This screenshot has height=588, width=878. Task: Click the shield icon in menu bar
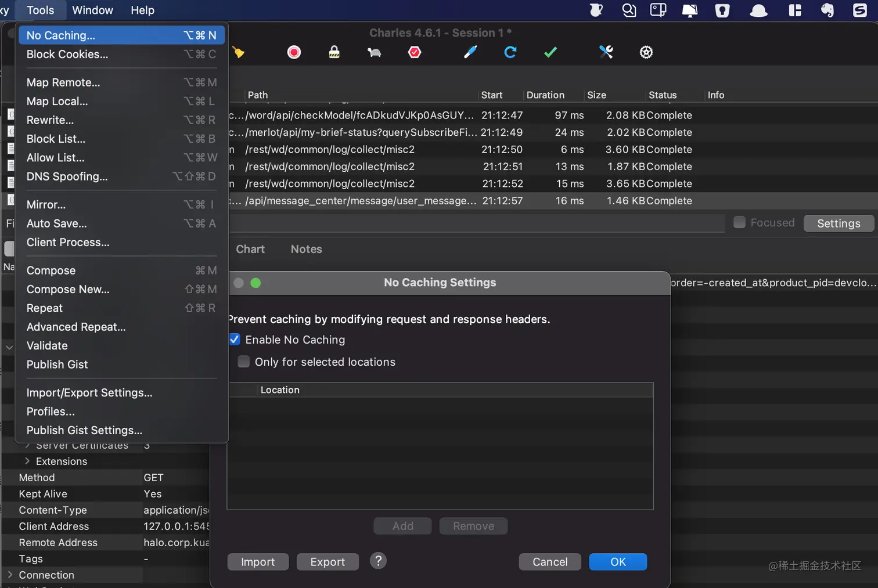click(722, 10)
